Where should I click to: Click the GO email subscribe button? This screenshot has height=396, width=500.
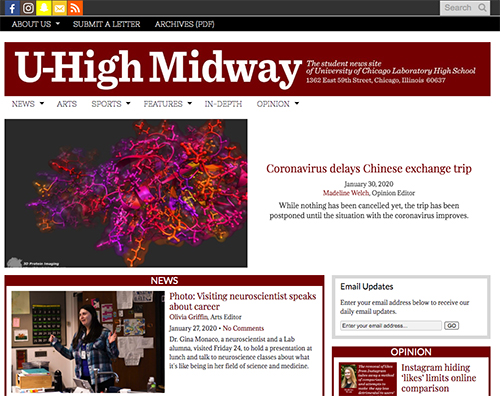pos(451,325)
